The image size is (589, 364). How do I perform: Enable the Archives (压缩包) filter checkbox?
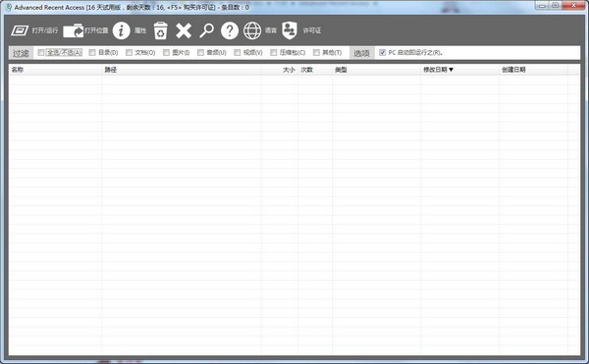(x=274, y=53)
